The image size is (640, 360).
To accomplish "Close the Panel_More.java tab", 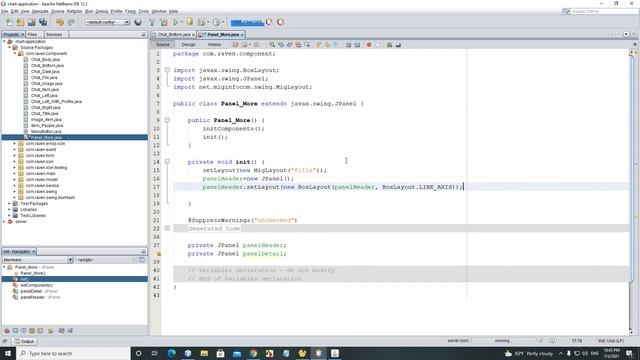I will click(x=242, y=35).
